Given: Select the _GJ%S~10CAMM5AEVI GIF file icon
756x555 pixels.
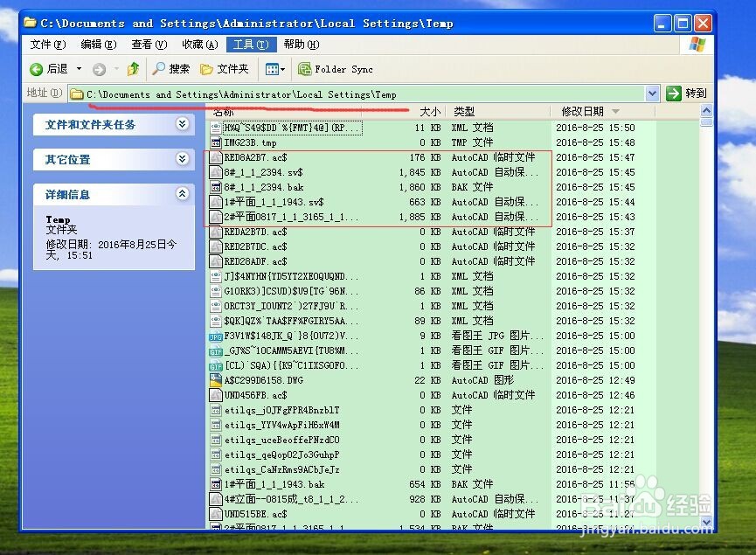Looking at the screenshot, I should pyautogui.click(x=216, y=351).
